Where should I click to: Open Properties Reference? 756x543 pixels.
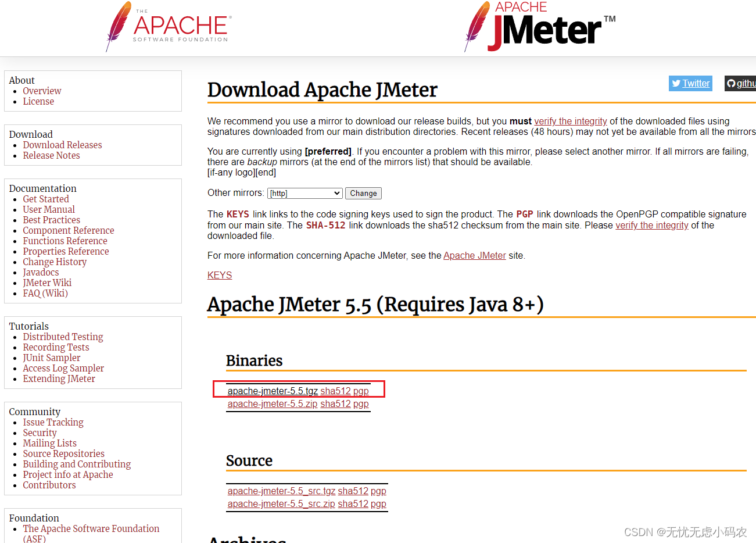(x=66, y=251)
